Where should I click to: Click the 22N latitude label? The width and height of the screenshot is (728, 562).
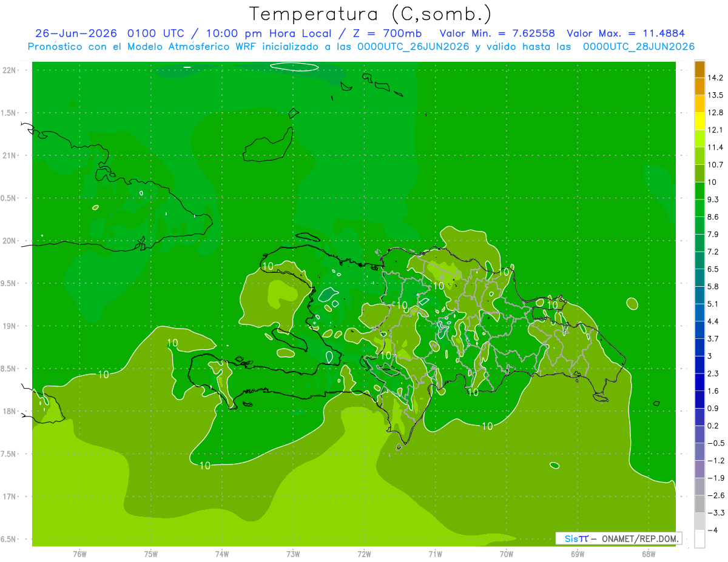click(x=10, y=70)
